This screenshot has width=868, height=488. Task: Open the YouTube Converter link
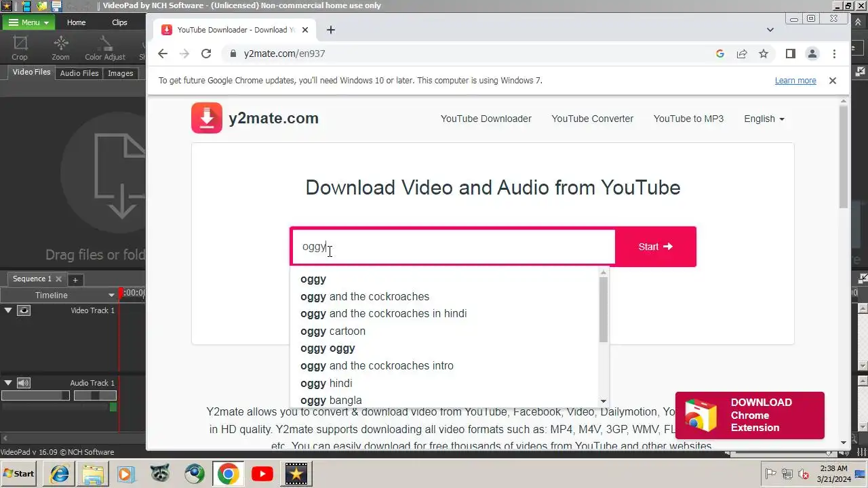tap(593, 119)
